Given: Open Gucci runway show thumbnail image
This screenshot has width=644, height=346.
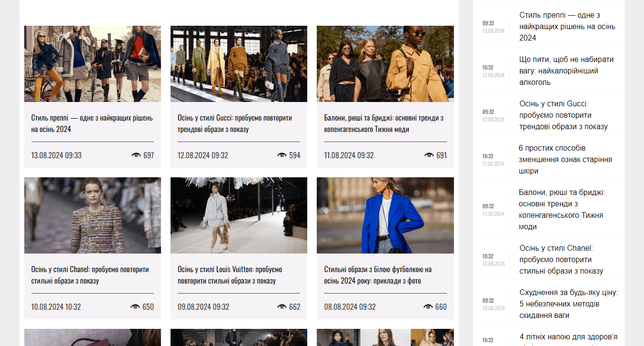Looking at the screenshot, I should (x=239, y=64).
